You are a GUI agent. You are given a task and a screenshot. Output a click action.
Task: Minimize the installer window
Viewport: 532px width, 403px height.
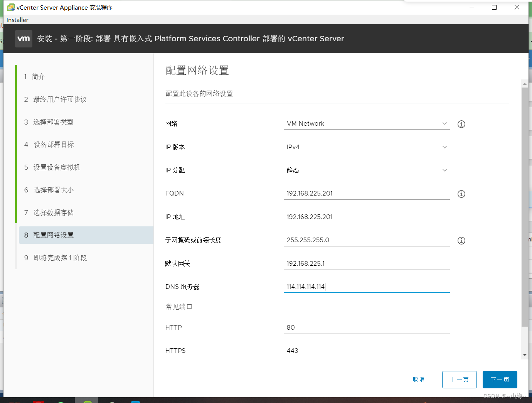point(472,7)
